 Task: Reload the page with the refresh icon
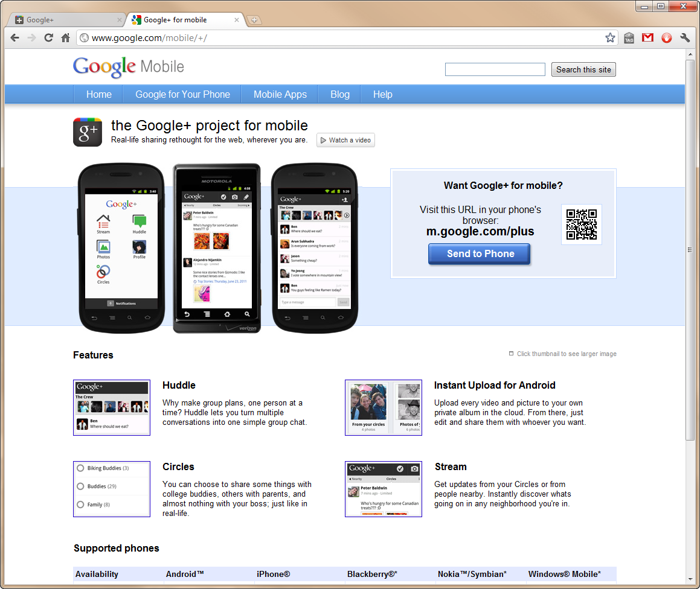tap(48, 37)
